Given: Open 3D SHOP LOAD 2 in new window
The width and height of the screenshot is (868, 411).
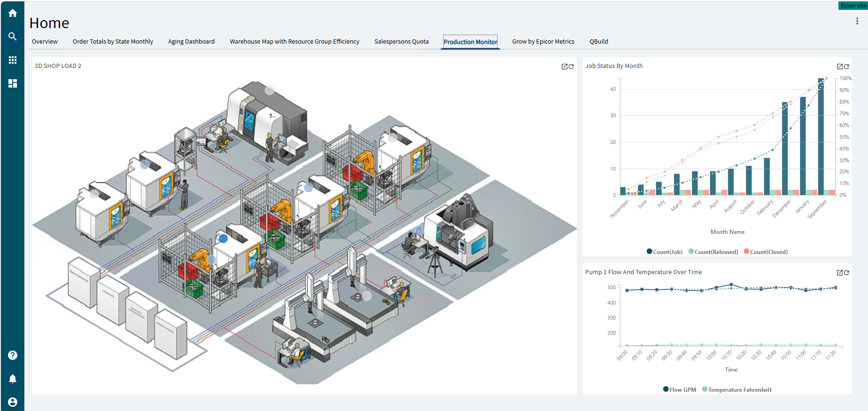Looking at the screenshot, I should pos(565,67).
